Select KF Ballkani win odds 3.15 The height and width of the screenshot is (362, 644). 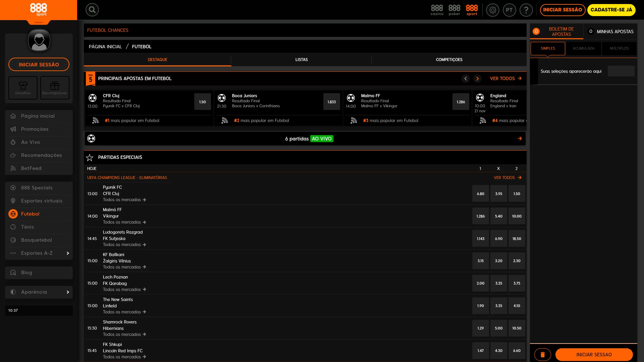pyautogui.click(x=480, y=261)
